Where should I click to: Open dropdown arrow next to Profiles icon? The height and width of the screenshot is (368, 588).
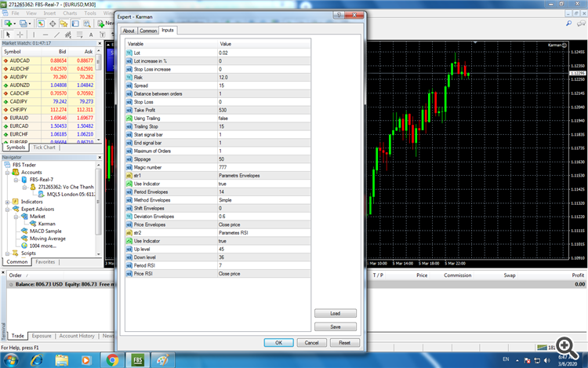[x=30, y=24]
